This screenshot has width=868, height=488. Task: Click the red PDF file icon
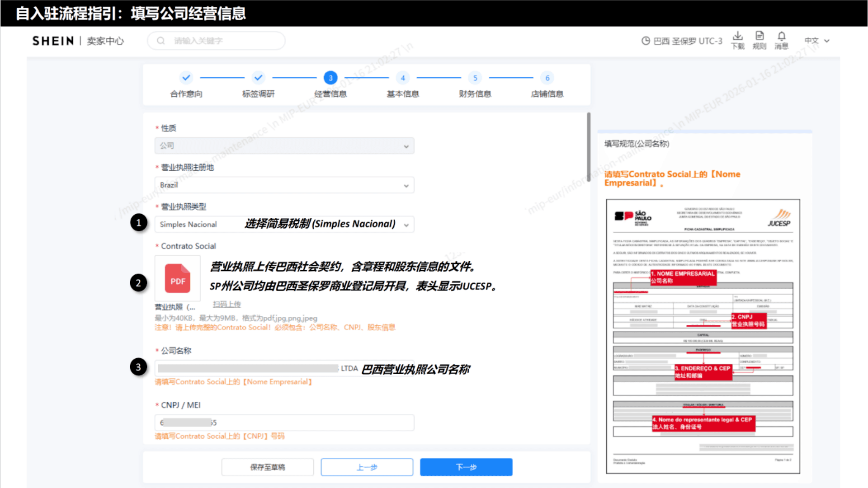click(x=177, y=278)
